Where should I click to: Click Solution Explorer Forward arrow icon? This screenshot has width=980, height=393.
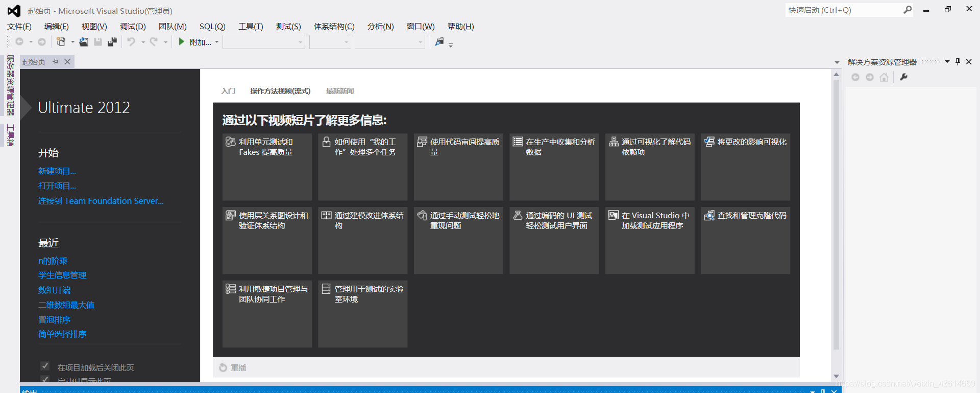click(870, 77)
